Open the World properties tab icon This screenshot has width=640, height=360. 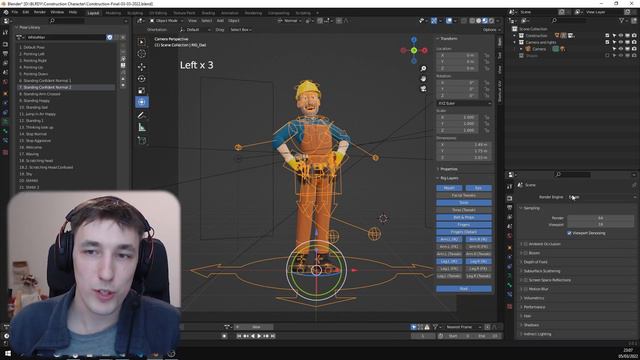[509, 236]
